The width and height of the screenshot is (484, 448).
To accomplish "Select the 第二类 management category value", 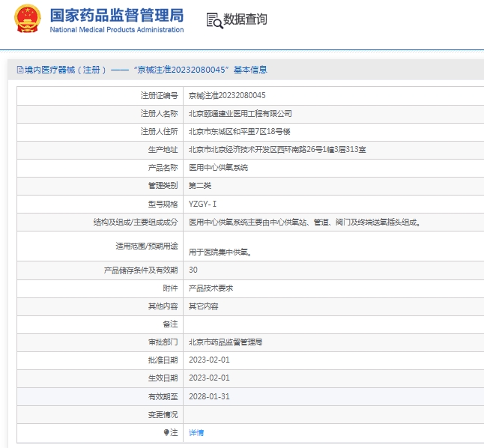I will (200, 186).
